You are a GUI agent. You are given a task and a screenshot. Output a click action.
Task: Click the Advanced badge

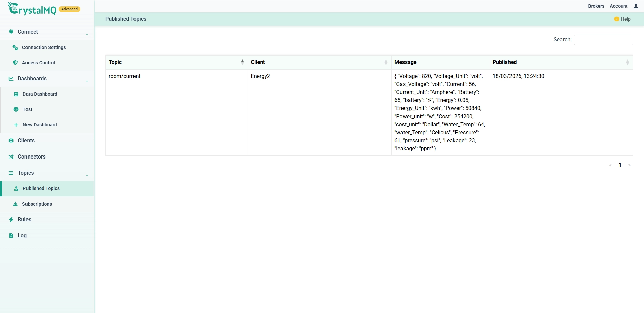pyautogui.click(x=70, y=9)
